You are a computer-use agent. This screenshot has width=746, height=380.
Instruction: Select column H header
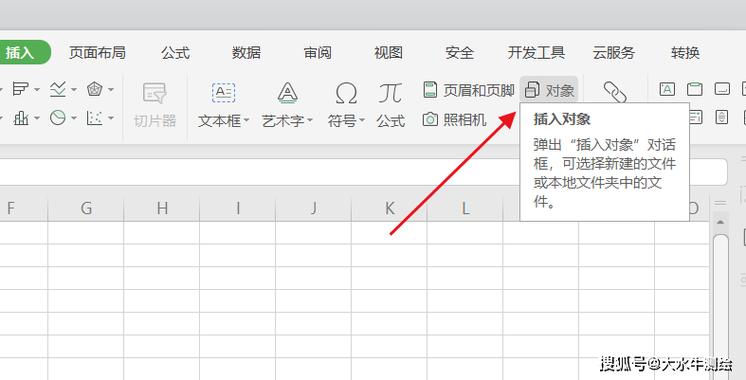click(x=162, y=208)
